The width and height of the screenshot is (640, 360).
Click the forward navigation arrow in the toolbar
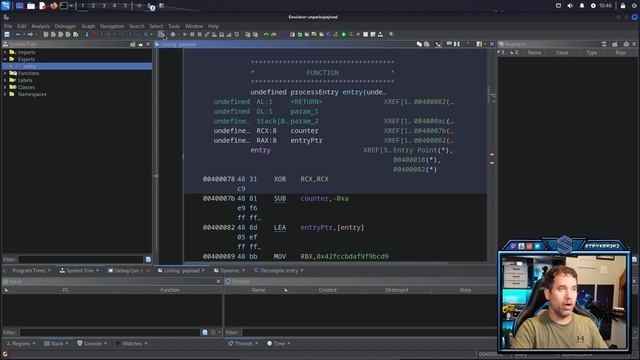click(x=30, y=35)
